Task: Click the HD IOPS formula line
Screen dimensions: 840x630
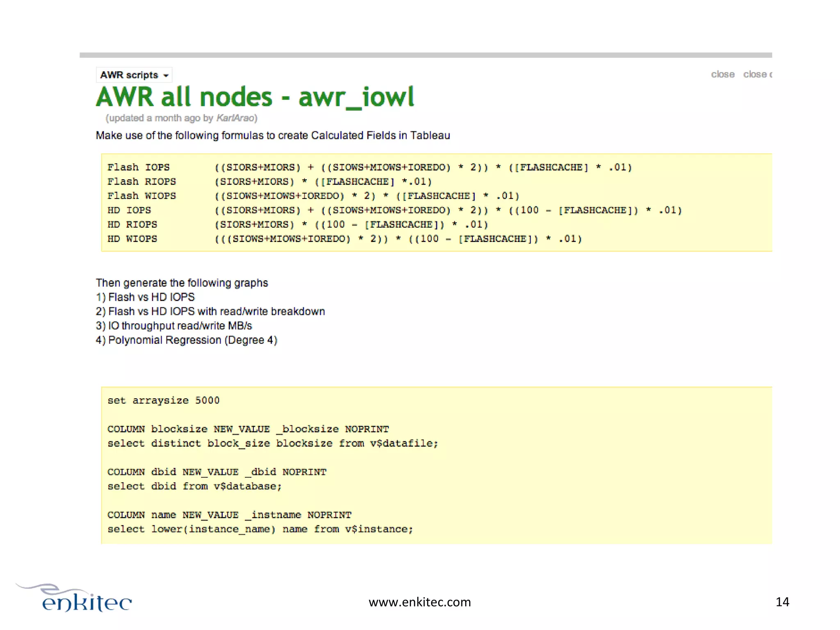Action: coord(394,210)
